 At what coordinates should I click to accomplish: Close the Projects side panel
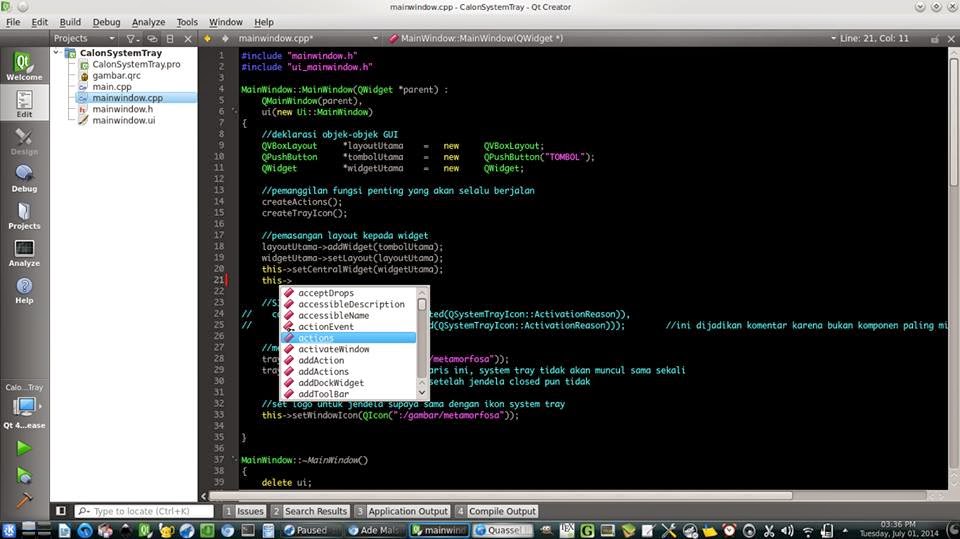188,39
